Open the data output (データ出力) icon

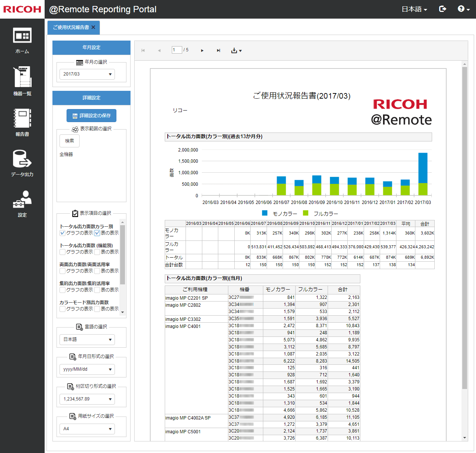22,163
